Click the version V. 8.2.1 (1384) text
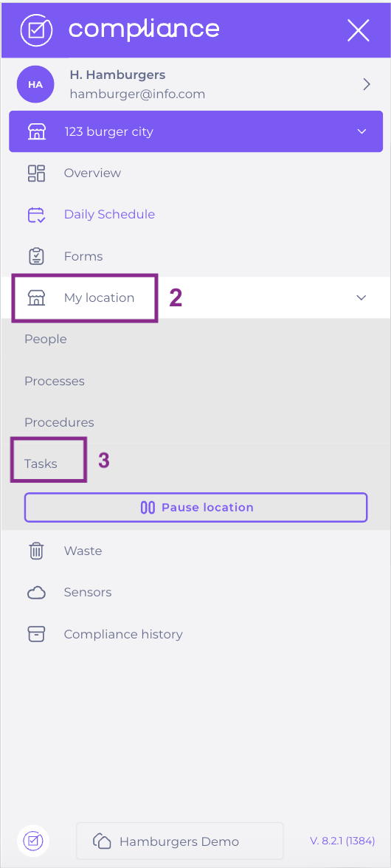Screen dimensions: 391x868 [342, 841]
